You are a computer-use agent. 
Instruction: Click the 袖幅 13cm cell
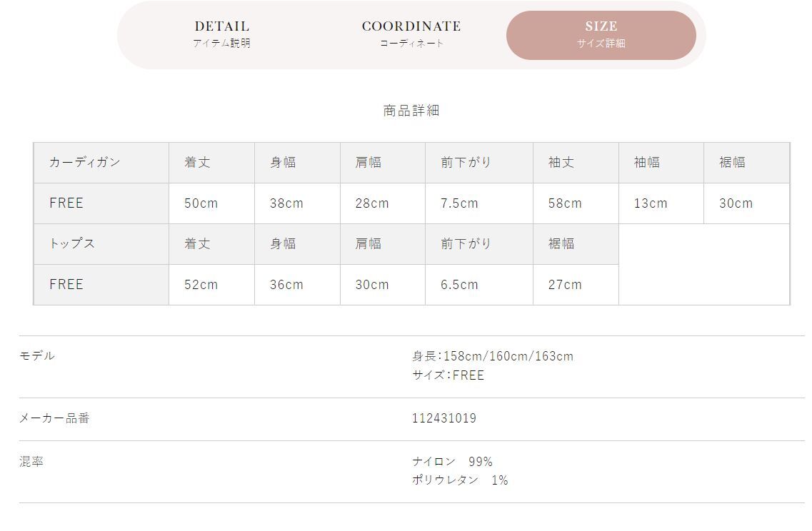(661, 203)
